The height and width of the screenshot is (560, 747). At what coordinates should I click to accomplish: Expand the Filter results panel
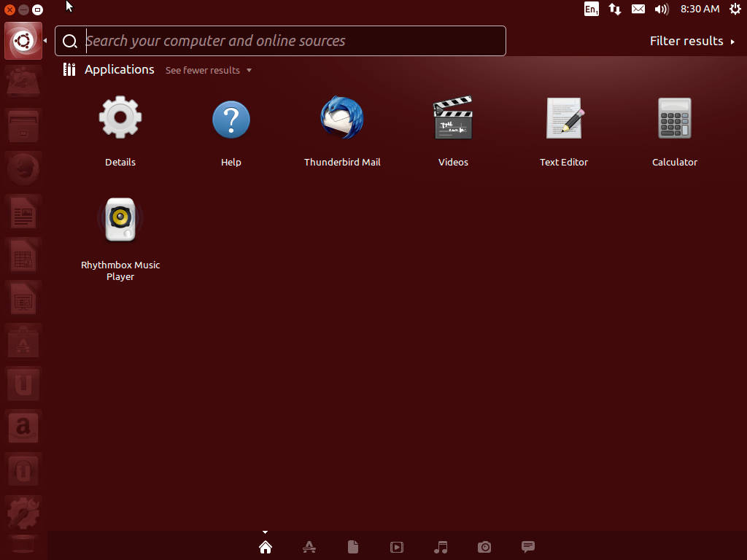[692, 41]
